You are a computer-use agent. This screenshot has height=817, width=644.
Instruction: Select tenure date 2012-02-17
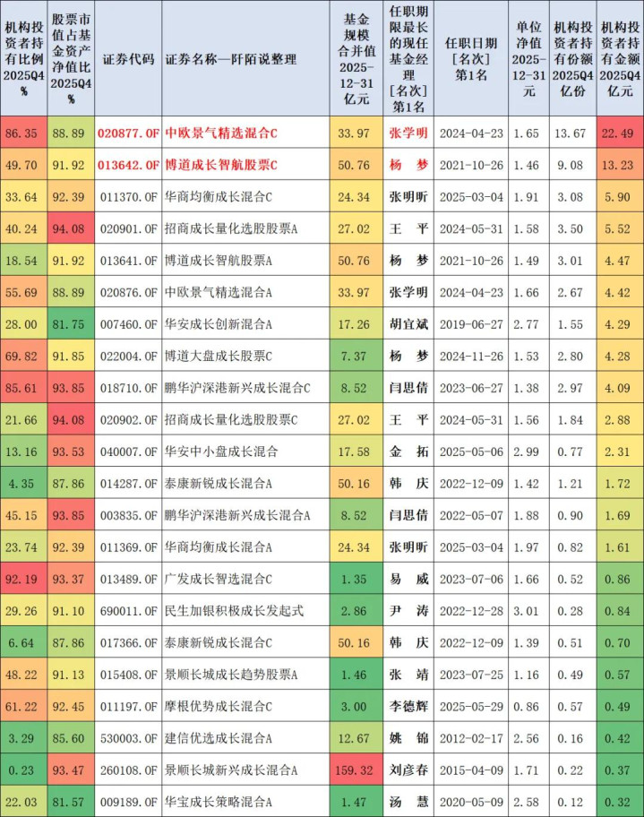coord(471,738)
